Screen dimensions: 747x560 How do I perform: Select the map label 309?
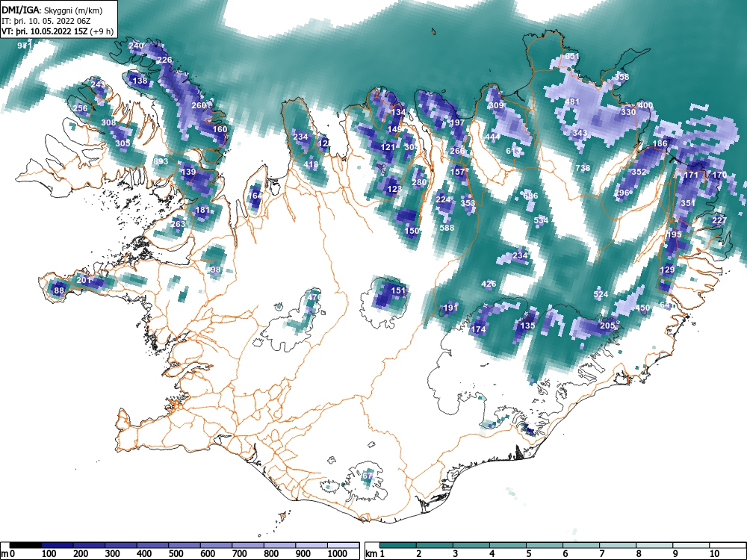496,105
